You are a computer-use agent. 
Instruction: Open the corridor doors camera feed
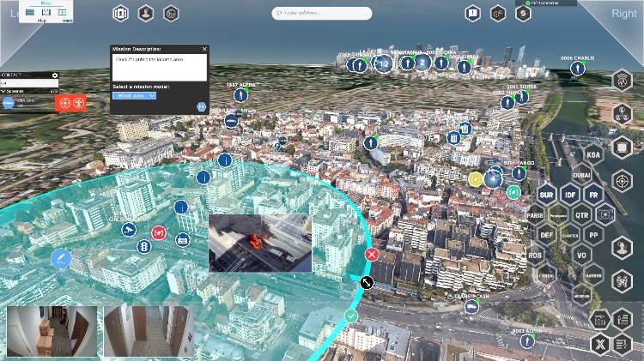149,332
